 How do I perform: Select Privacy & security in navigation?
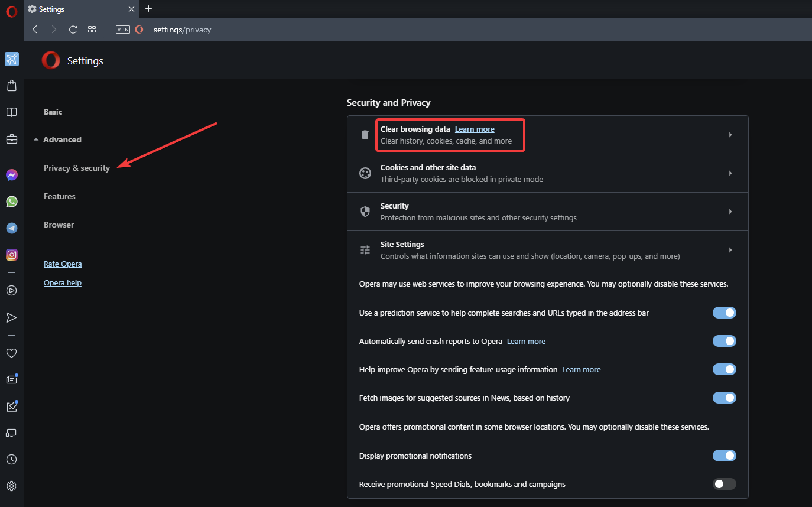click(77, 168)
